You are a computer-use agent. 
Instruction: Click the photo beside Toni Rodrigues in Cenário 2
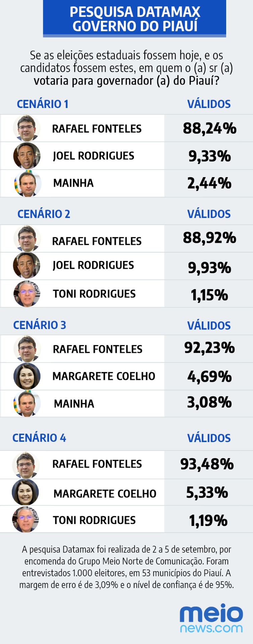pos(27,293)
